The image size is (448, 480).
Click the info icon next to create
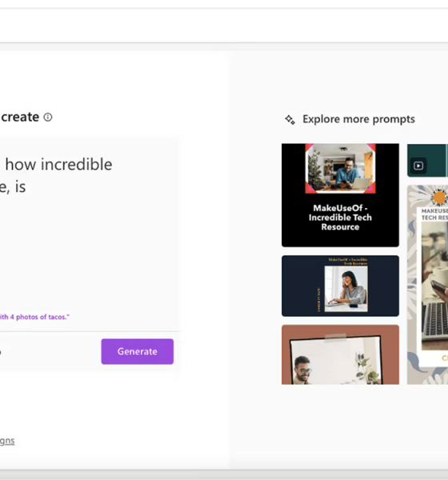(x=48, y=117)
